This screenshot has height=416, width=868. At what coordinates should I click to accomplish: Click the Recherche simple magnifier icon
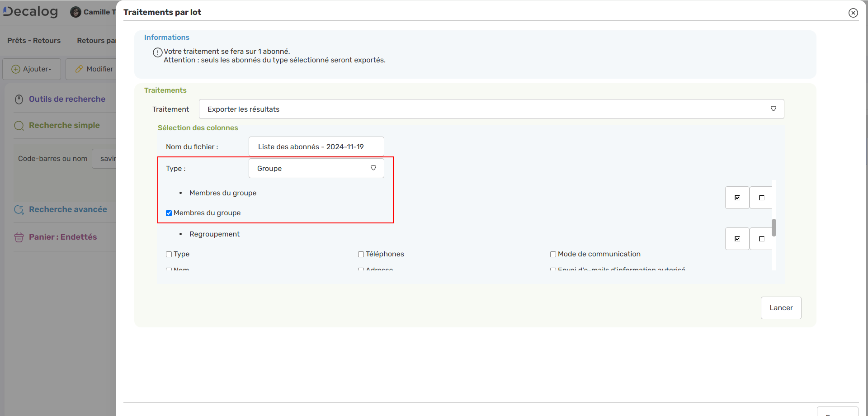click(19, 126)
